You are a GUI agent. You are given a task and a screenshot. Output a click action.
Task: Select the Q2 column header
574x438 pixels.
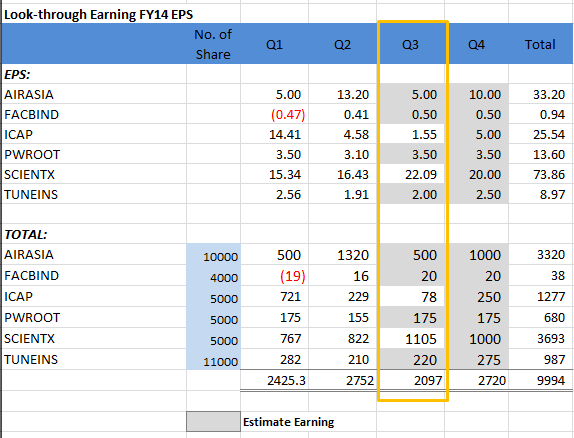pos(342,45)
